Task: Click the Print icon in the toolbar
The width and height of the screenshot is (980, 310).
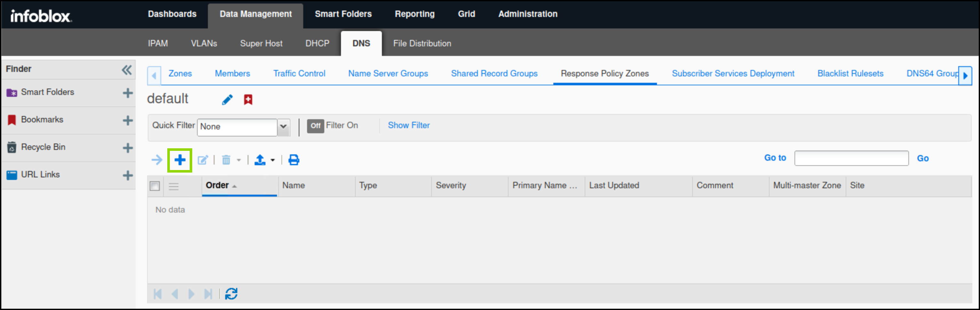Action: [293, 160]
